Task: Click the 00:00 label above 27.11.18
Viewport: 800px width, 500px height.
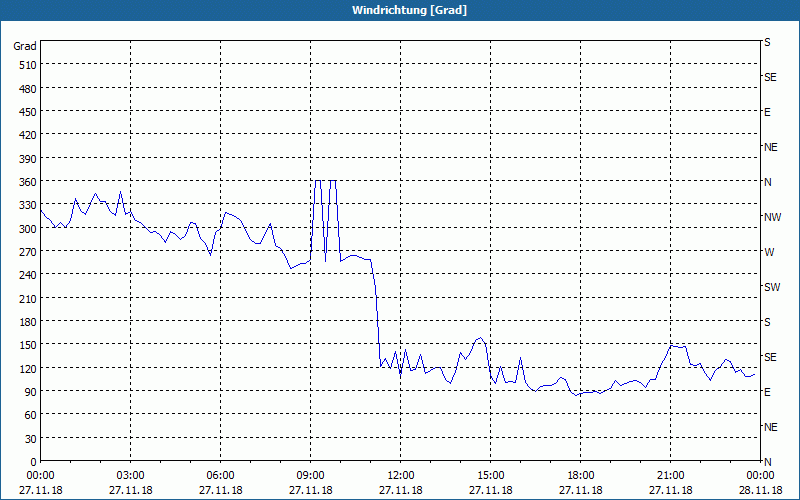Action: (x=41, y=476)
